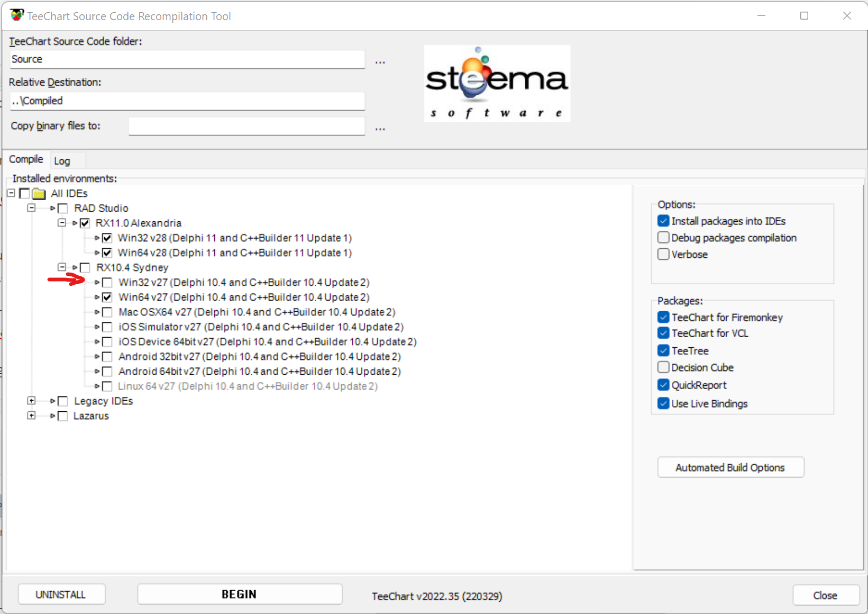Uncheck Win32 v28 Delphi 11 checkbox

pyautogui.click(x=107, y=238)
